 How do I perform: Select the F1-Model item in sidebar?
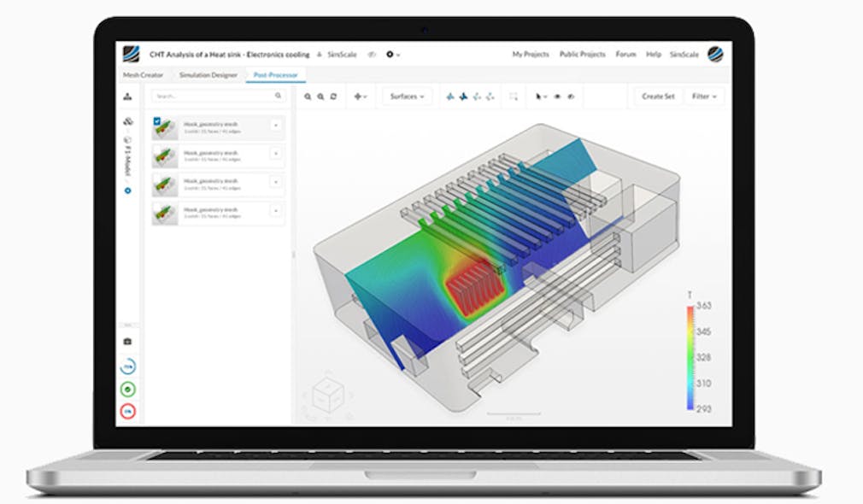click(x=127, y=155)
